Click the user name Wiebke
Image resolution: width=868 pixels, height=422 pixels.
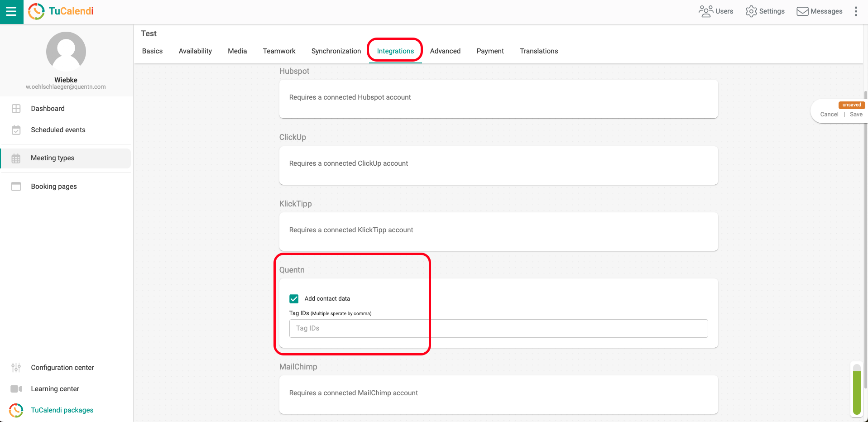point(66,80)
